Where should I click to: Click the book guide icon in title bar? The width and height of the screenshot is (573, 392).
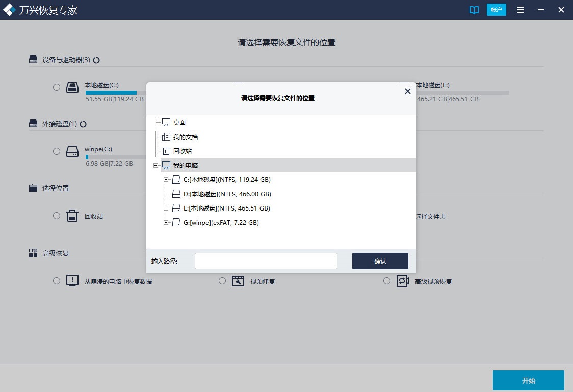(x=474, y=10)
